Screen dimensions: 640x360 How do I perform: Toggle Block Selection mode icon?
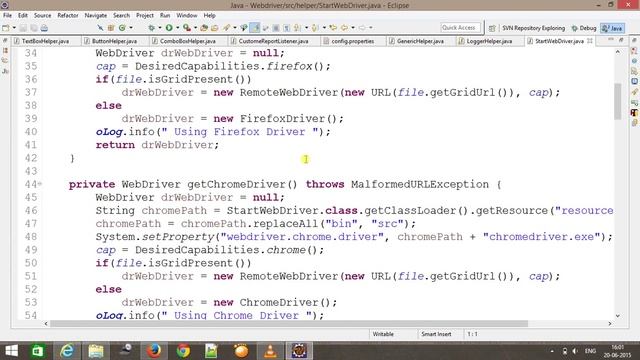(276, 28)
